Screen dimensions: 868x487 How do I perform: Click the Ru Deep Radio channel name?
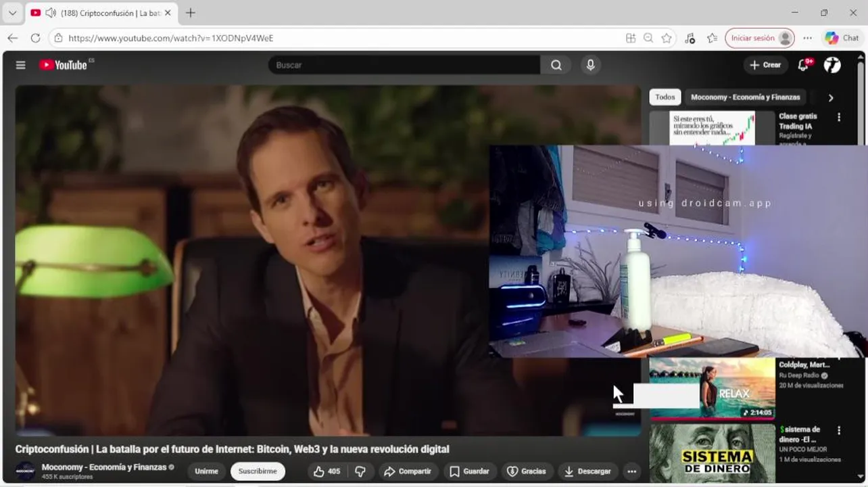pyautogui.click(x=799, y=375)
